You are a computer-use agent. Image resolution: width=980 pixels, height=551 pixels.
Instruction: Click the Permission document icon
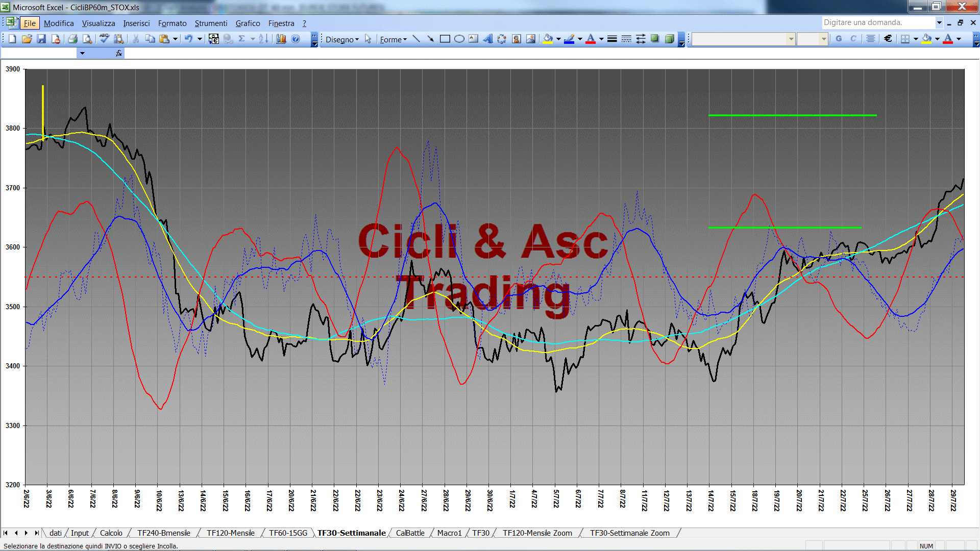(x=56, y=39)
